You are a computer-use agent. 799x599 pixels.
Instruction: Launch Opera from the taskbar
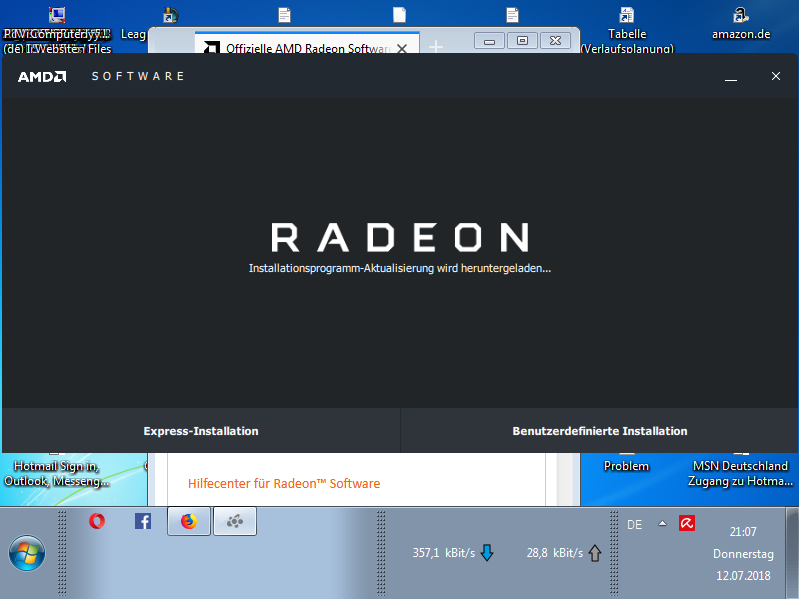97,521
